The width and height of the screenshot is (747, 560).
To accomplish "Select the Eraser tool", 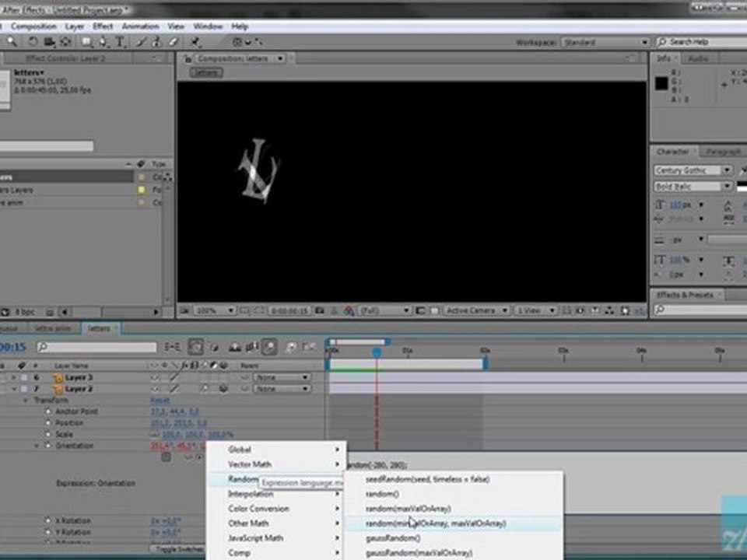I will pyautogui.click(x=174, y=42).
